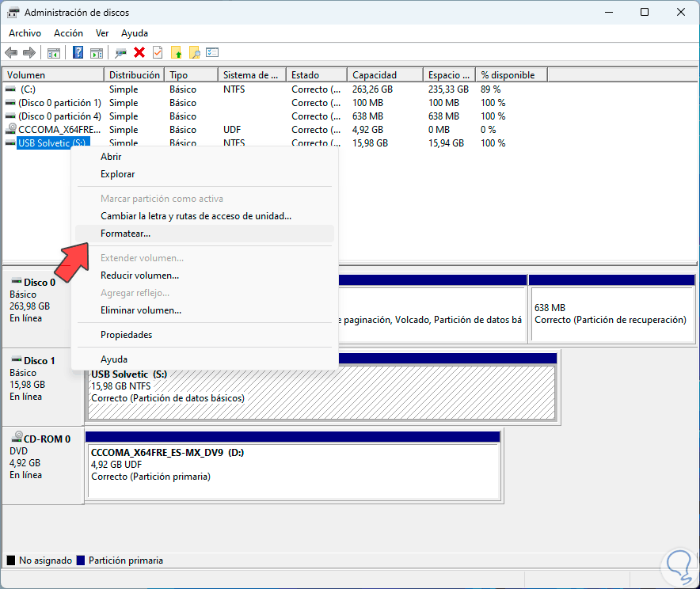This screenshot has width=700, height=589.
Task: Click the blue Partición primaria legend swatch
Action: 81,560
